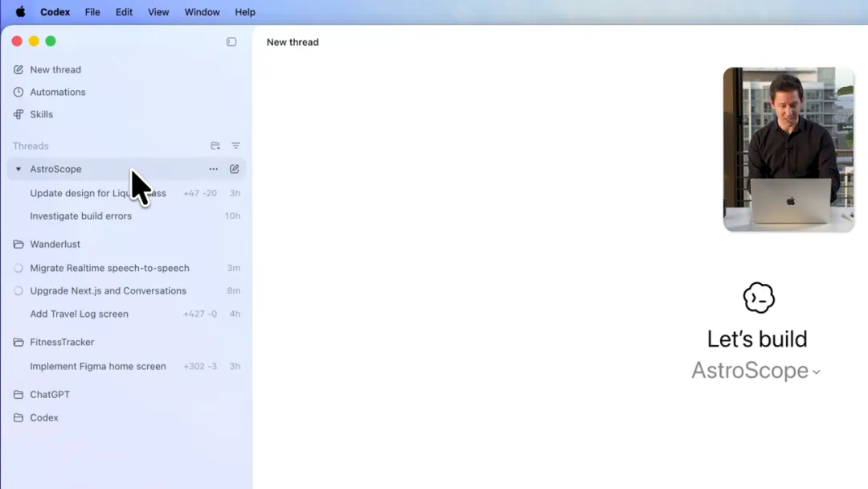
Task: Start new thread in AstroScope via pencil icon
Action: tap(234, 169)
